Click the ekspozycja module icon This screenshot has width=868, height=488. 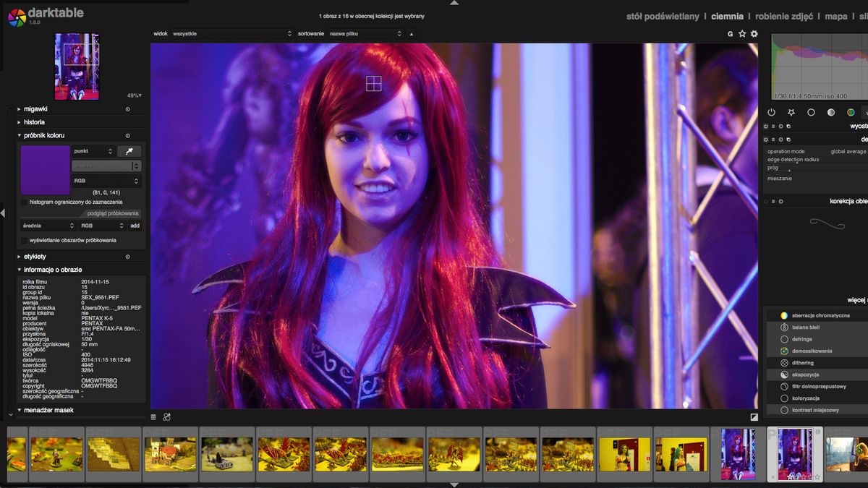coord(784,374)
